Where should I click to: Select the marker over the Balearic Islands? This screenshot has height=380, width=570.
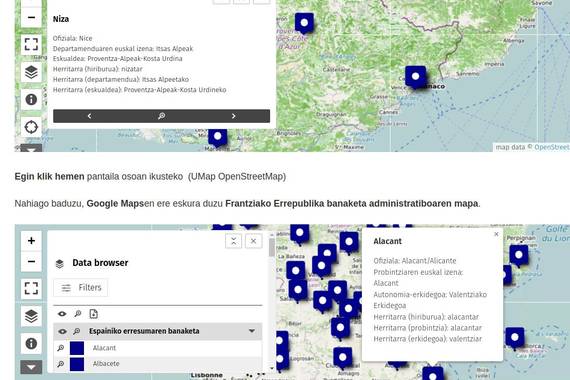click(515, 338)
